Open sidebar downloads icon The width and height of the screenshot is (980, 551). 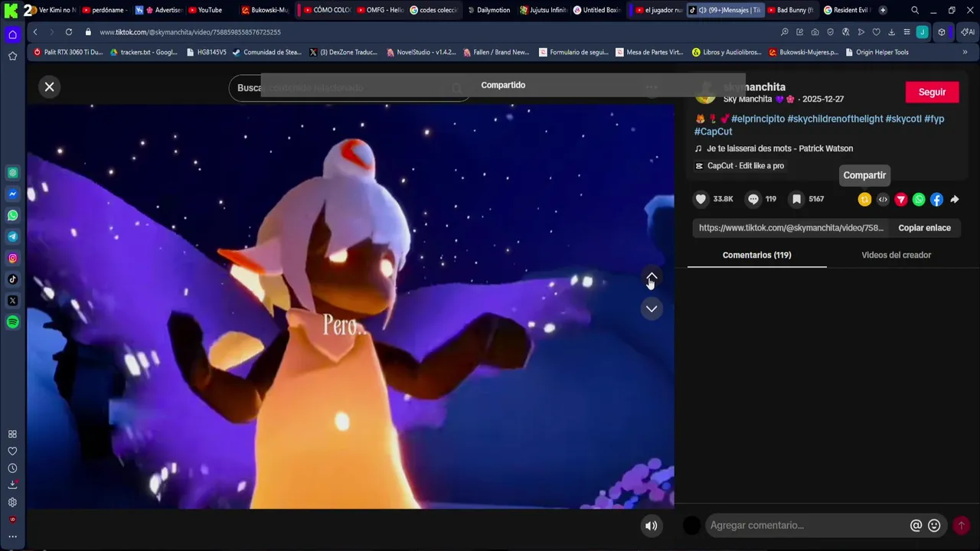(12, 485)
